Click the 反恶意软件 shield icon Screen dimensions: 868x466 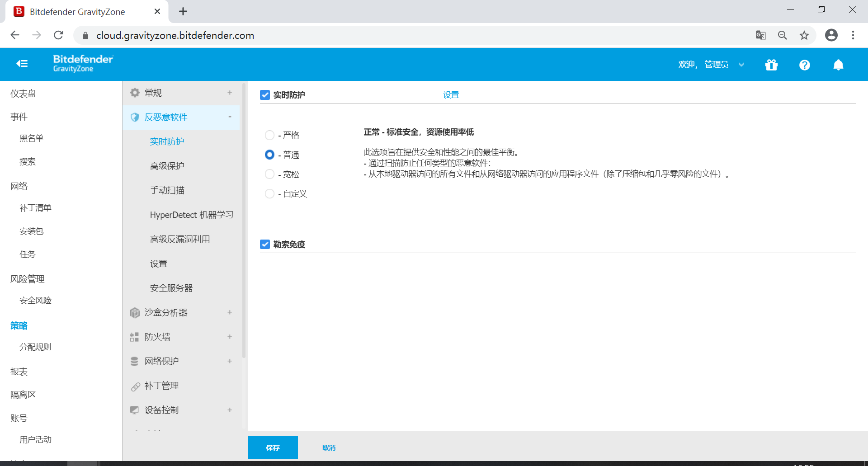pos(135,117)
